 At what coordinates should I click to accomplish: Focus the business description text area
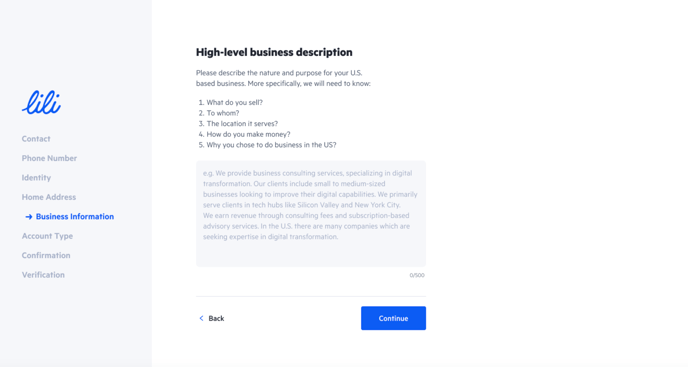coord(311,213)
